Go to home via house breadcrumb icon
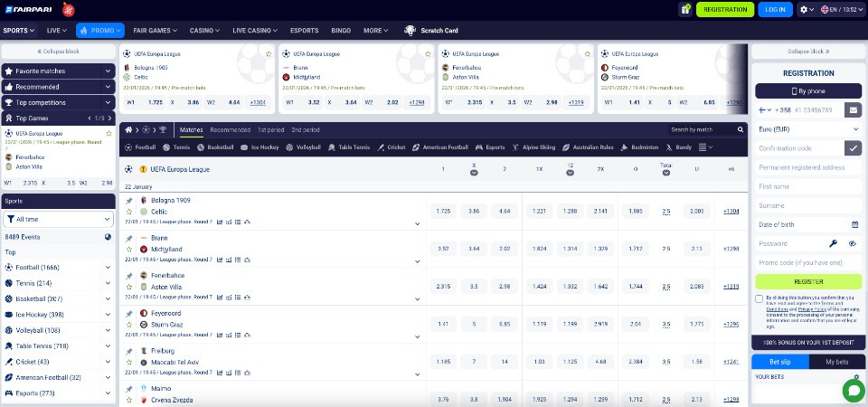The width and height of the screenshot is (868, 407). coord(128,129)
